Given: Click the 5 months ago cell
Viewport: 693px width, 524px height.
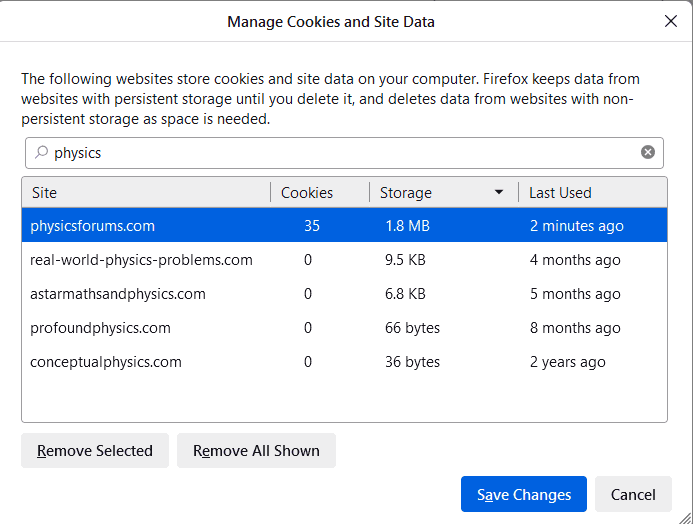Looking at the screenshot, I should pyautogui.click(x=575, y=294).
